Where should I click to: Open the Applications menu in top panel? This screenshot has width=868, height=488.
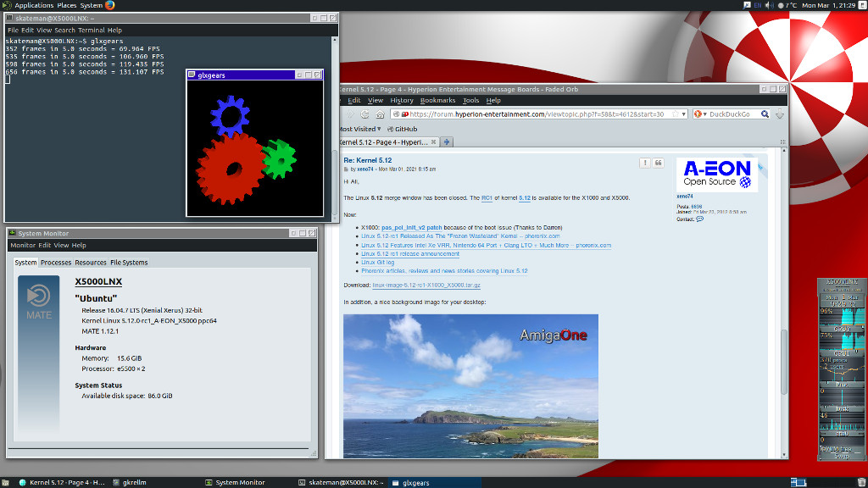point(34,5)
